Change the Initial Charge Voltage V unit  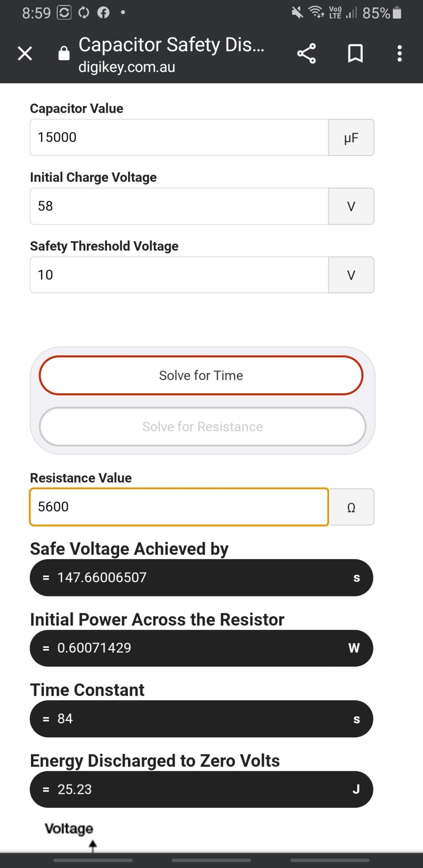pyautogui.click(x=351, y=206)
